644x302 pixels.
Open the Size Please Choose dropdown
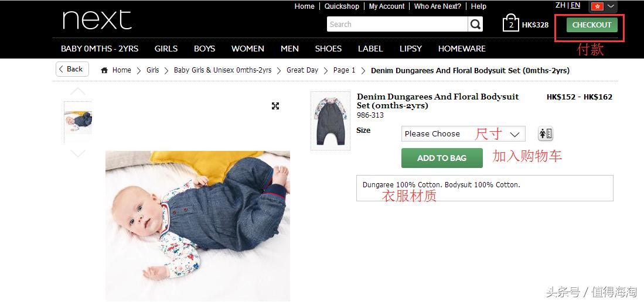point(463,134)
